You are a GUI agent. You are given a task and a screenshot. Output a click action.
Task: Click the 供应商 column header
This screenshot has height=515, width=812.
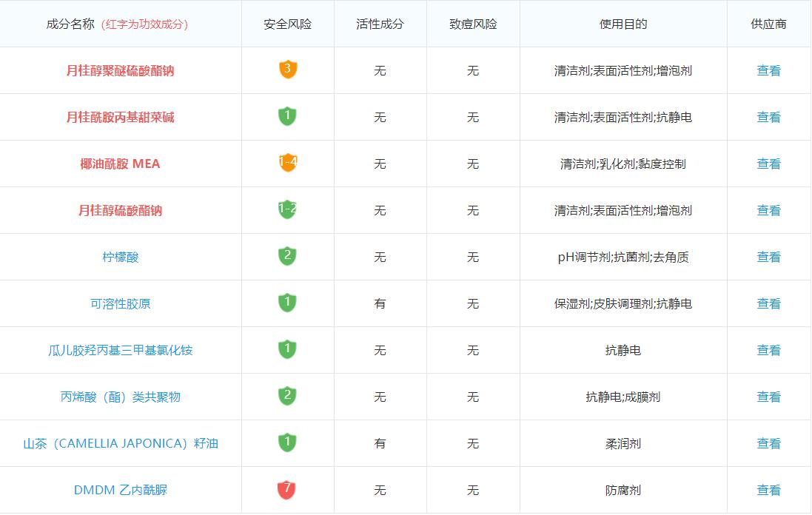pyautogui.click(x=768, y=24)
